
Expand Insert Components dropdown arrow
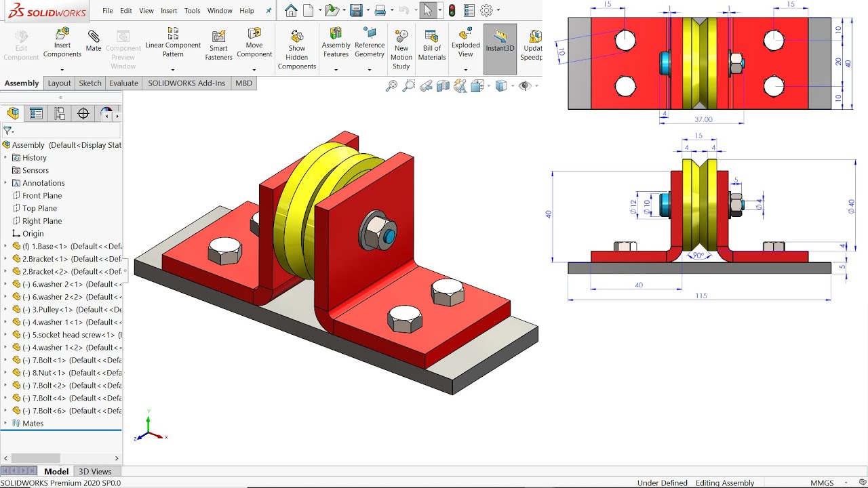coord(62,70)
